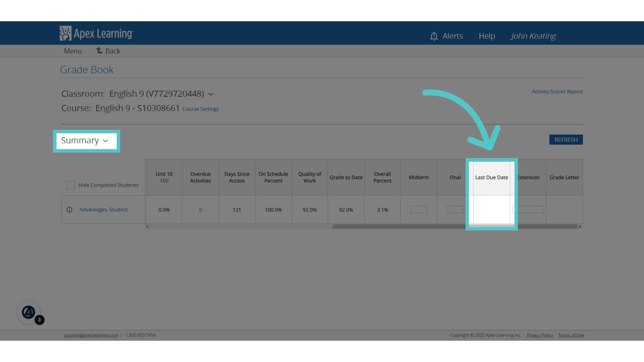
Task: Open the Course Settings link
Action: (x=201, y=109)
